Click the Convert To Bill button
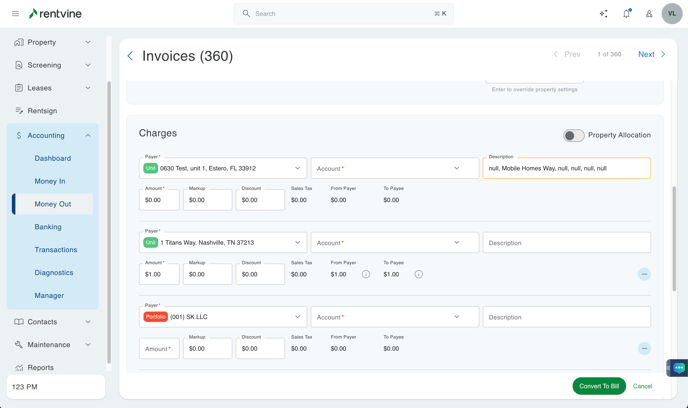The image size is (688, 408). point(599,386)
